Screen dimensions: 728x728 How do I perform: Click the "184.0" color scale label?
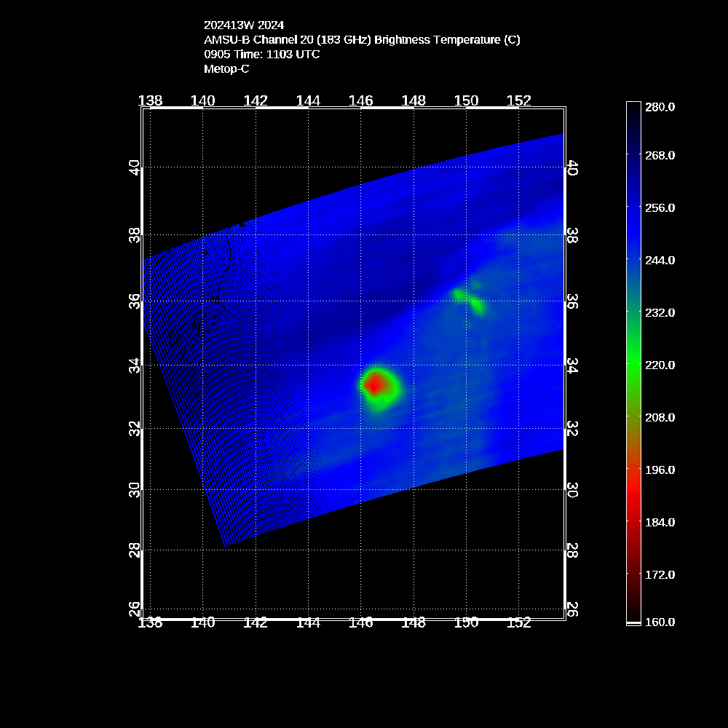point(660,523)
